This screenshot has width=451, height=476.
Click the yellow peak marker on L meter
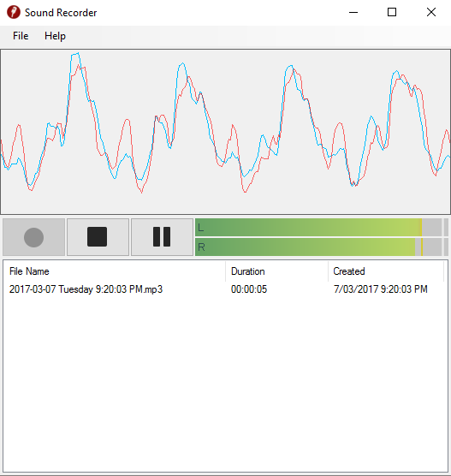(x=421, y=227)
